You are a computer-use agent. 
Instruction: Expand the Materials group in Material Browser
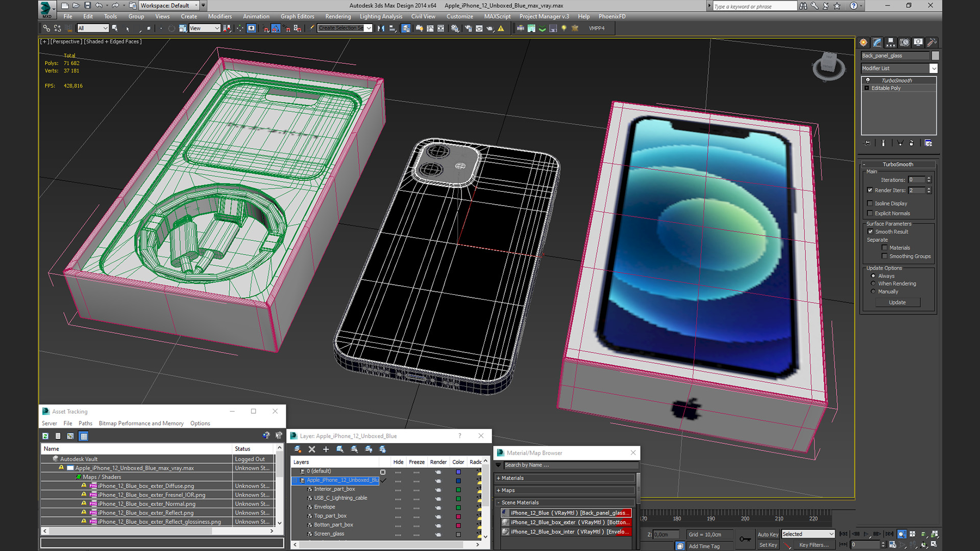(x=498, y=479)
